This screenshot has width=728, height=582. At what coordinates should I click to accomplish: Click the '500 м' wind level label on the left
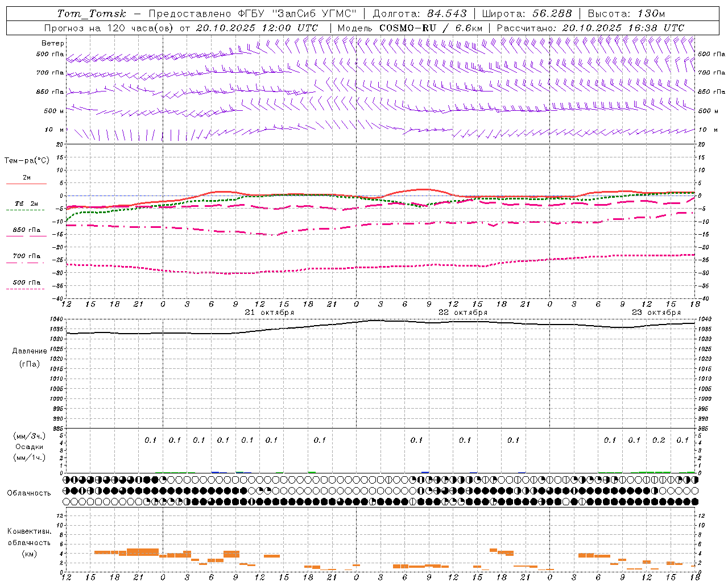(54, 111)
